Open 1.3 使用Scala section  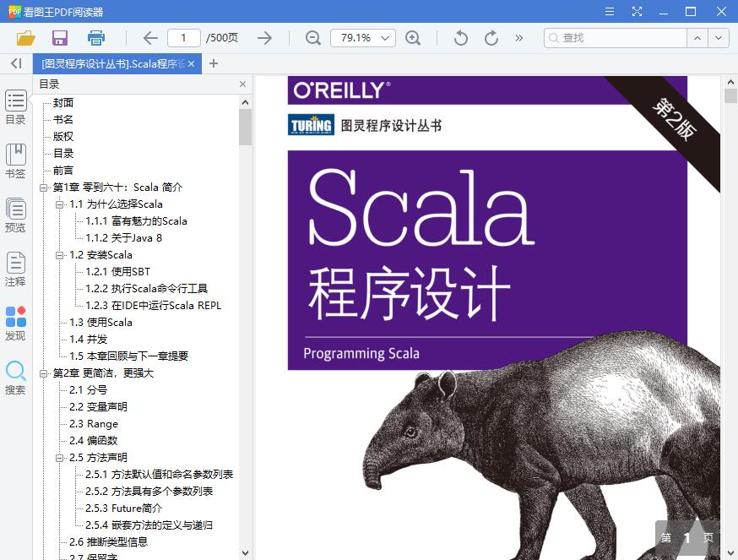pyautogui.click(x=100, y=323)
